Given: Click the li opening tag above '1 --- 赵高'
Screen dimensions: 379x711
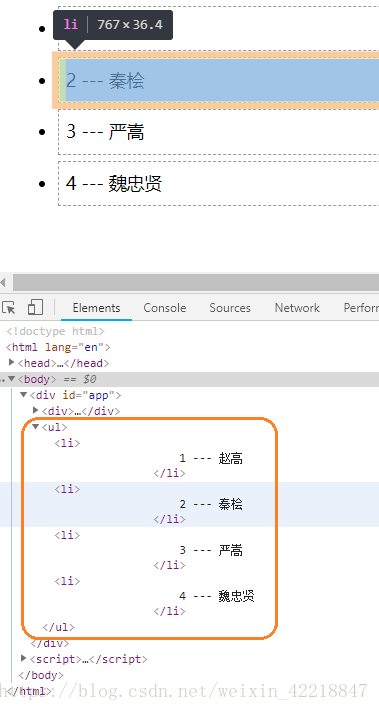Looking at the screenshot, I should point(67,443).
